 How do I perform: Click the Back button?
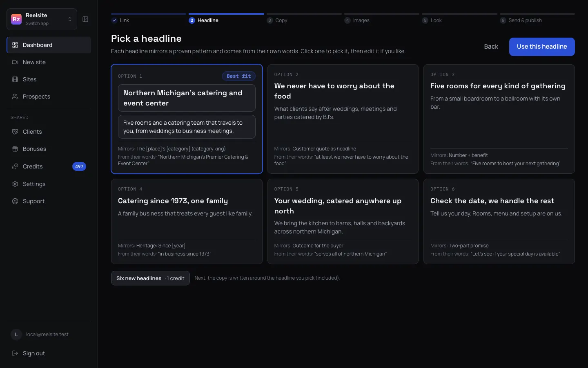[x=491, y=47]
